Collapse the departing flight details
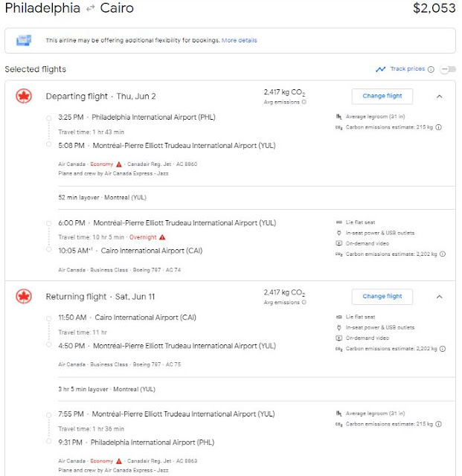 click(439, 96)
